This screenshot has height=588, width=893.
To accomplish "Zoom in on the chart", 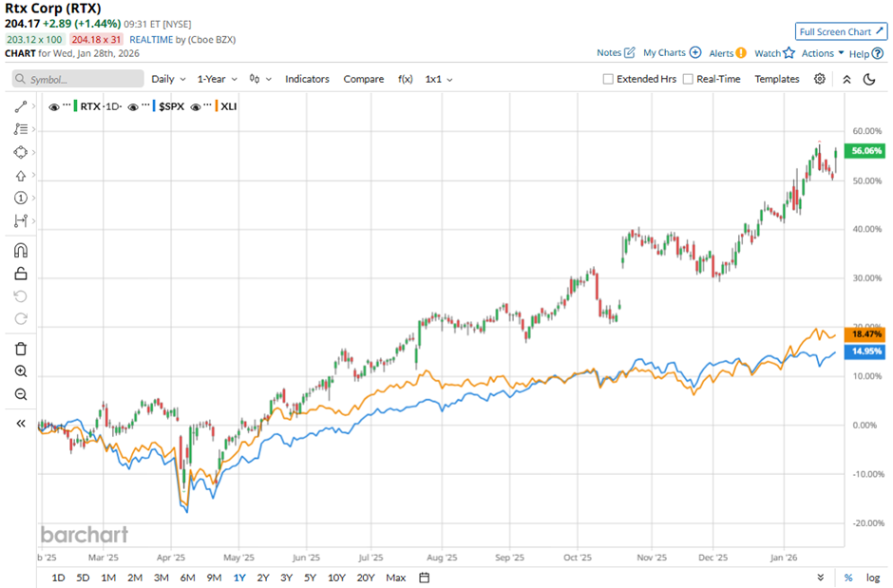I will click(20, 371).
